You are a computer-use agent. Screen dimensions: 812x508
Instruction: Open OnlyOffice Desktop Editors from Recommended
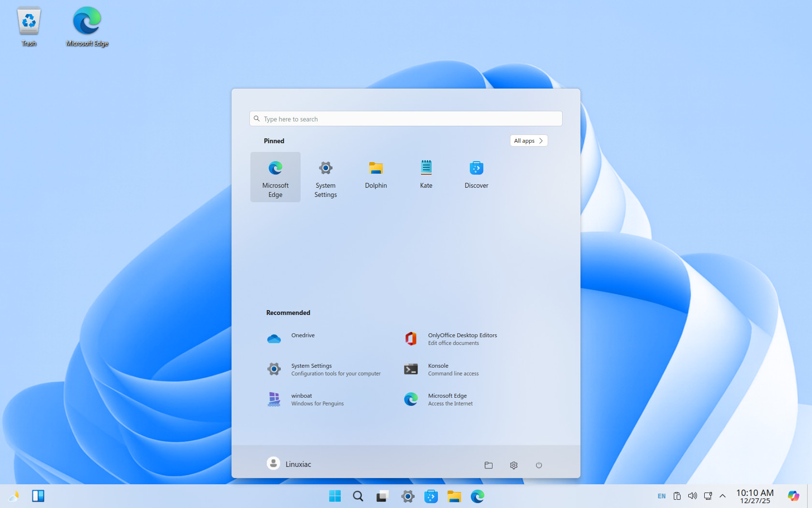point(462,339)
